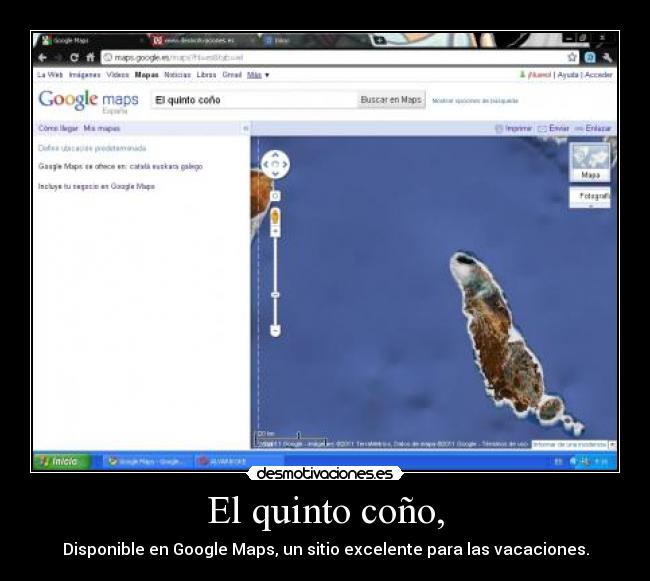Open a new browser tab
The height and width of the screenshot is (581, 650).
379,40
